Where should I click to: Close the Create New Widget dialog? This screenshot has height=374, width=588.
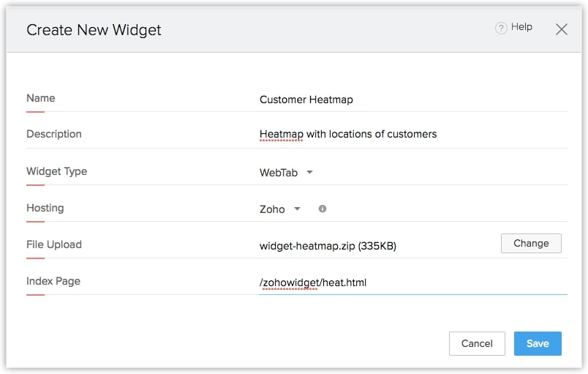pos(561,29)
